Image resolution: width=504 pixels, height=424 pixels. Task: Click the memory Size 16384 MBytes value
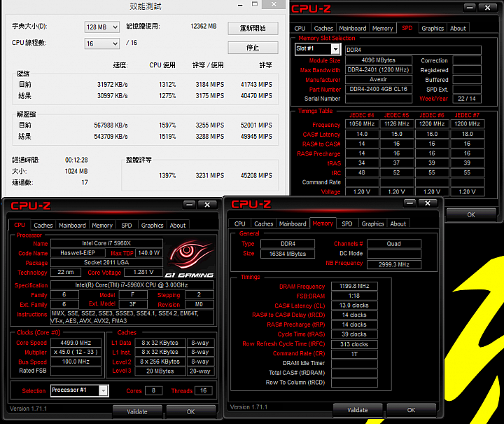coord(288,254)
